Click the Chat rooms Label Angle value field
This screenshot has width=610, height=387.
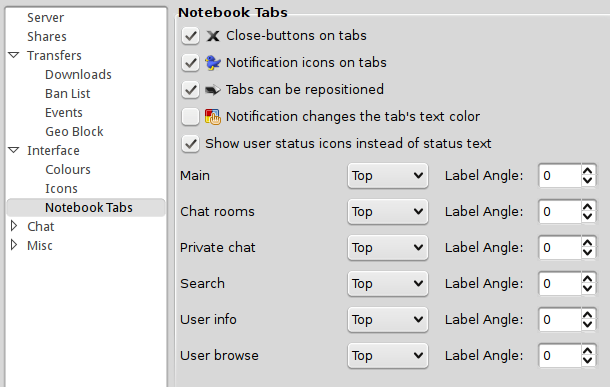[560, 212]
